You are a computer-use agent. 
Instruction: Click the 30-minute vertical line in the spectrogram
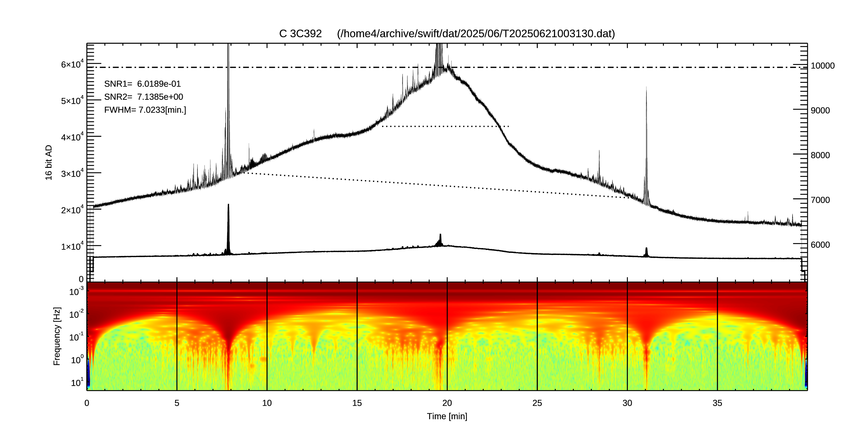(627, 336)
